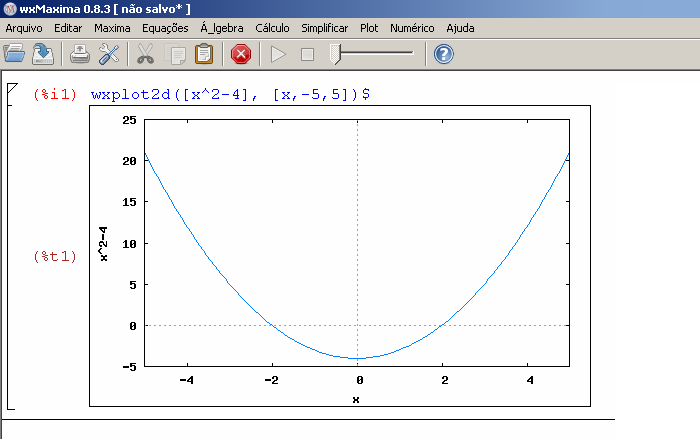This screenshot has height=439, width=700.
Task: Stop animation with square icon
Action: (307, 54)
